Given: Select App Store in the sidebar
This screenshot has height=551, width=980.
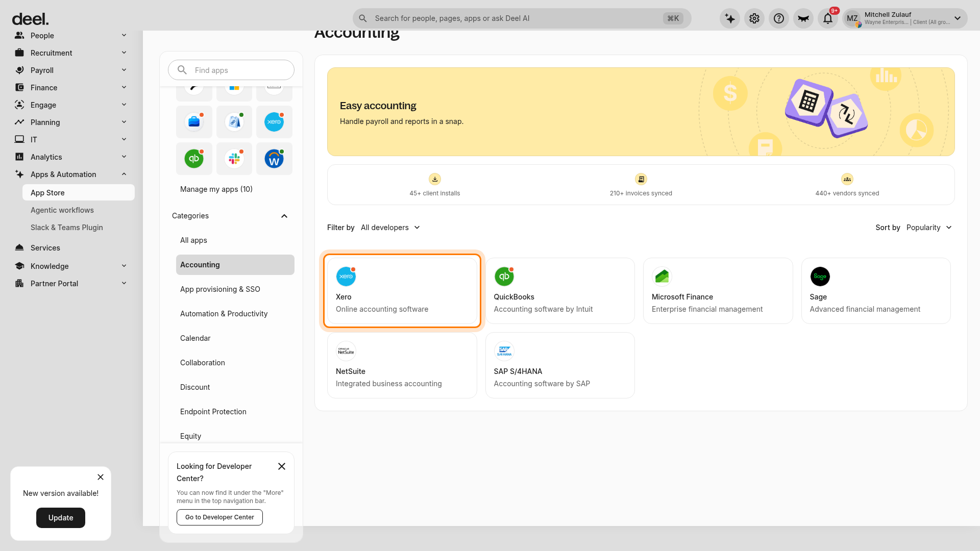Looking at the screenshot, I should point(79,193).
